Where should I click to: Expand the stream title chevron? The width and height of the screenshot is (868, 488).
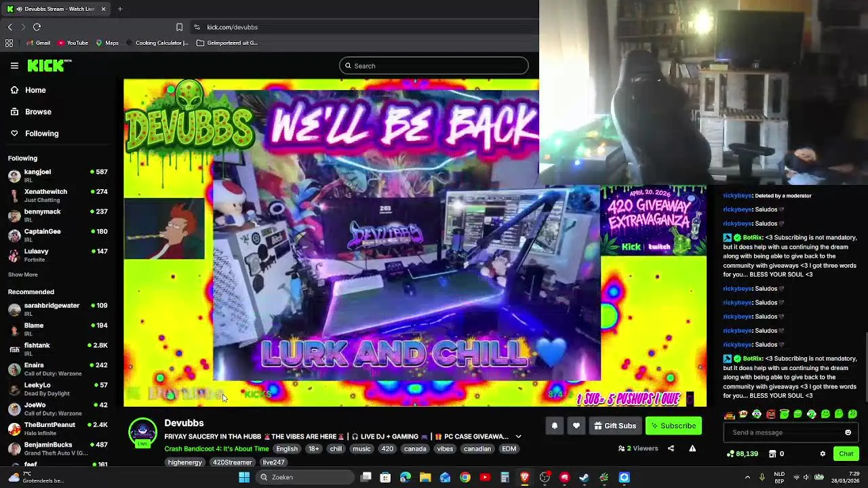point(518,436)
